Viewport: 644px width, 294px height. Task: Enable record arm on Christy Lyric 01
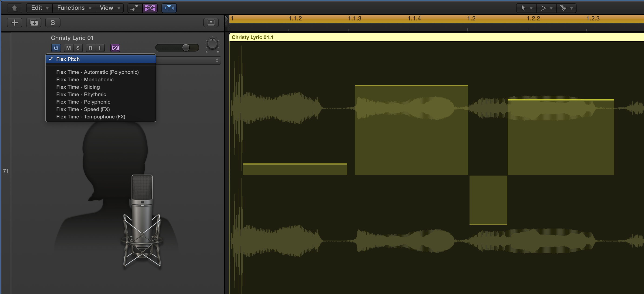pyautogui.click(x=91, y=48)
